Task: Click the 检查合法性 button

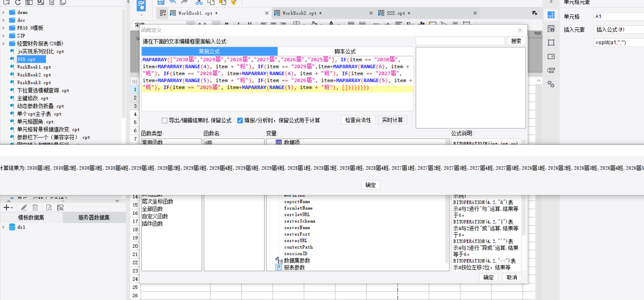Action: pyautogui.click(x=358, y=120)
